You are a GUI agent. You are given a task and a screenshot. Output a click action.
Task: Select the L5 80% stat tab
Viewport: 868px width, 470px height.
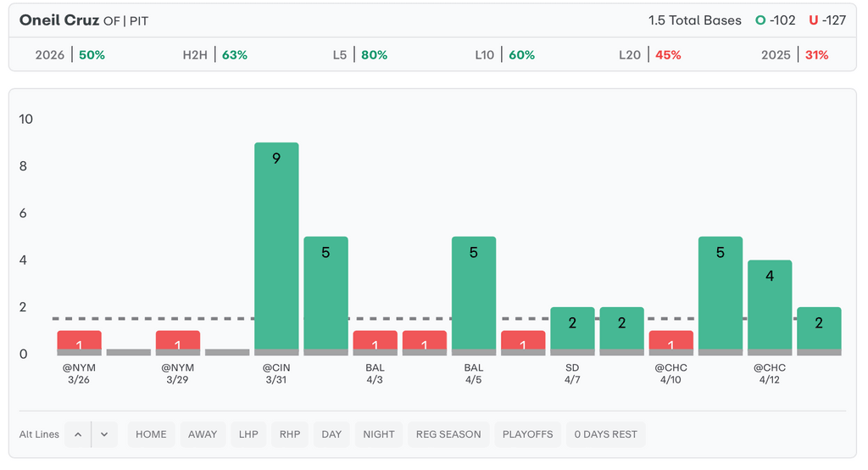[360, 55]
